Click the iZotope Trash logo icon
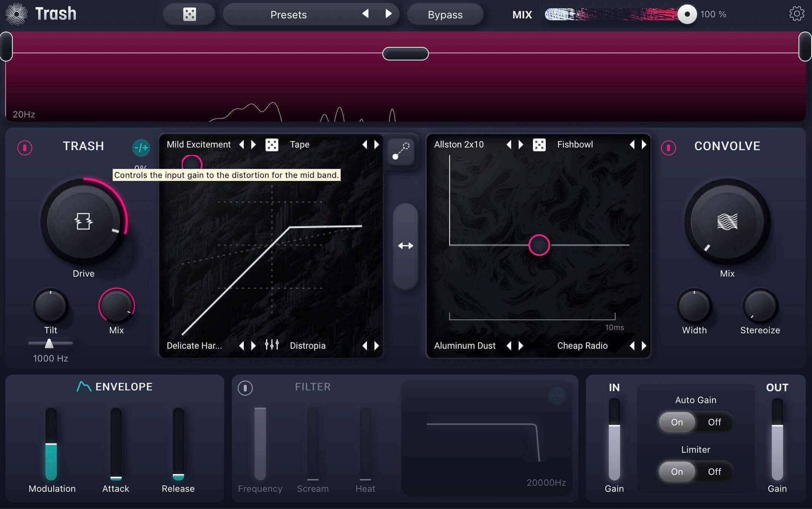This screenshot has width=812, height=509. 16,14
